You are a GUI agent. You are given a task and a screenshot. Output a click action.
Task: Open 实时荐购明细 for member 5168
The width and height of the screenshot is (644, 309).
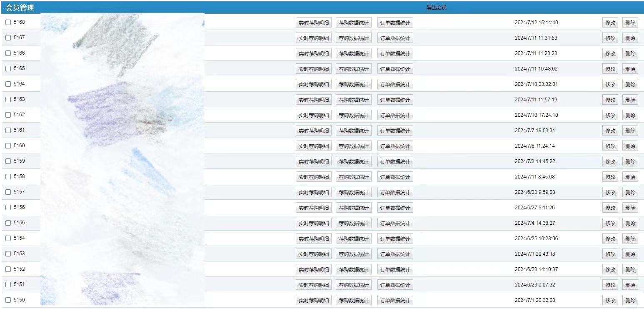313,23
